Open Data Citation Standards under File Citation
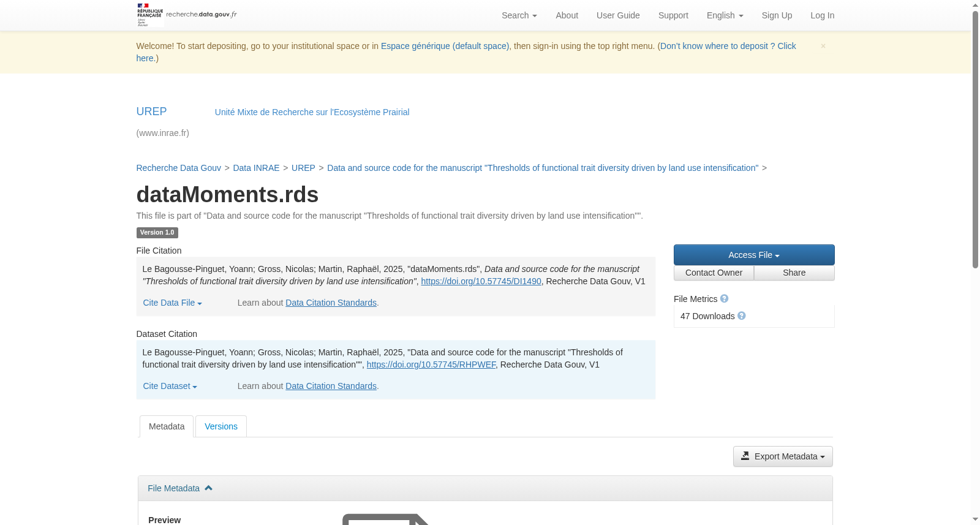 click(x=331, y=303)
